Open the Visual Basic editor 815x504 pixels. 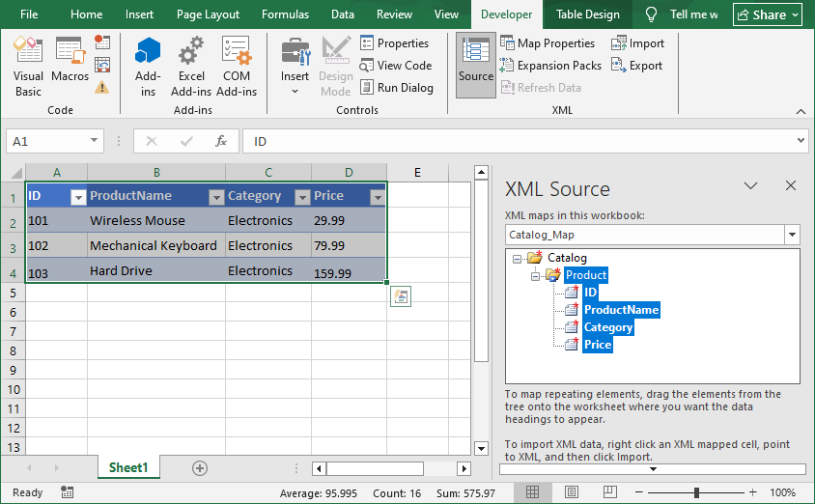tap(28, 67)
